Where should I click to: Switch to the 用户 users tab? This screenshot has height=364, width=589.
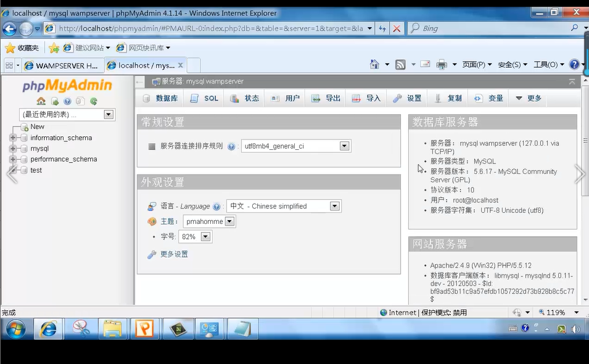click(x=285, y=99)
